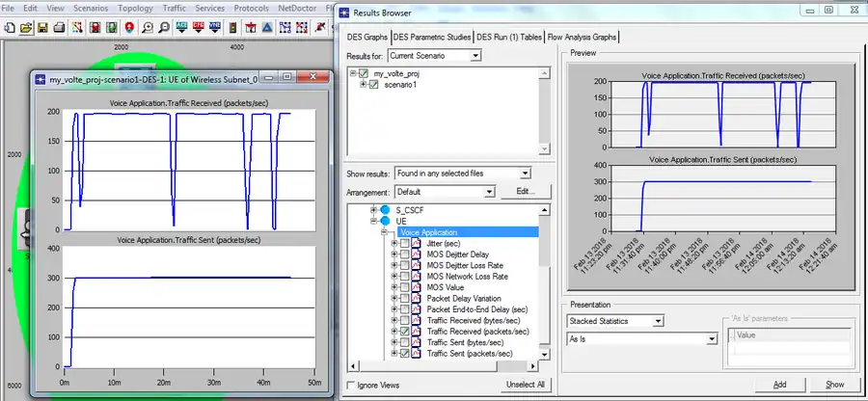Click the Add button
This screenshot has height=401, width=868.
pos(779,385)
